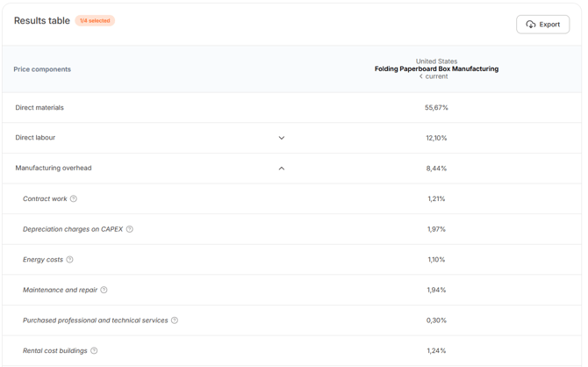Collapse the Manufacturing overhead row chevron
The image size is (588, 367).
click(x=282, y=169)
